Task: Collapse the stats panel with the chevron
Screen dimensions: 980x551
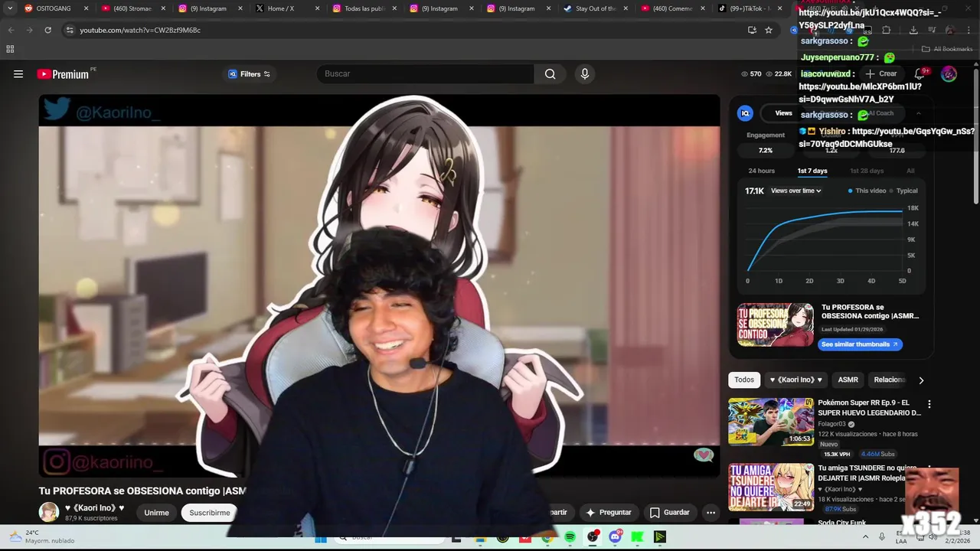Action: [918, 113]
